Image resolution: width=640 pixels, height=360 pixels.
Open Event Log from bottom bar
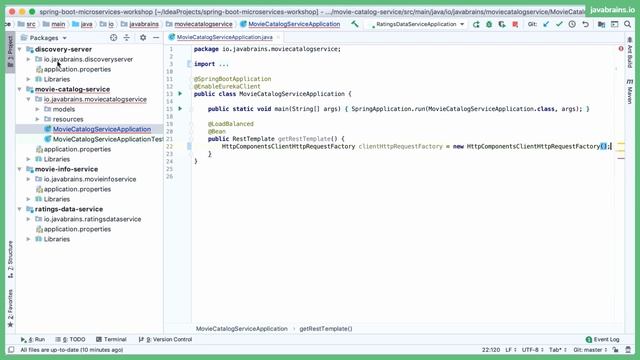click(602, 339)
